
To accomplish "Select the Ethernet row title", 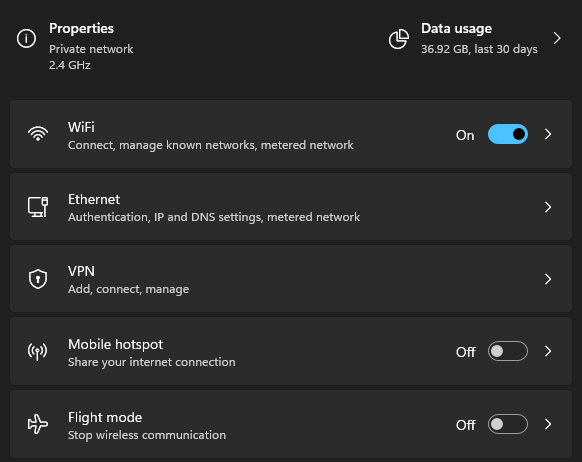I will 94,199.
